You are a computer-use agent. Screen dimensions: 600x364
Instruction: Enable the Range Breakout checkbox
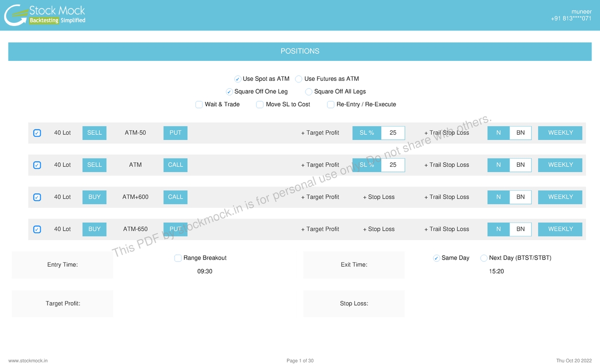point(178,258)
